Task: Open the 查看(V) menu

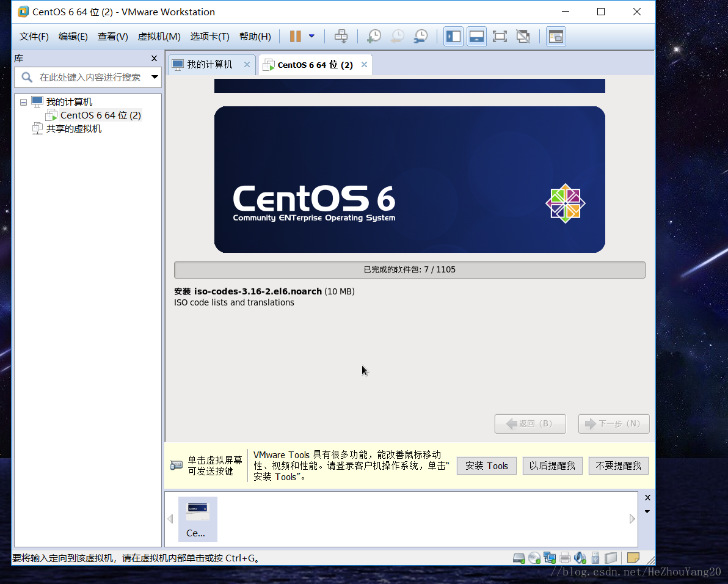Action: [113, 36]
